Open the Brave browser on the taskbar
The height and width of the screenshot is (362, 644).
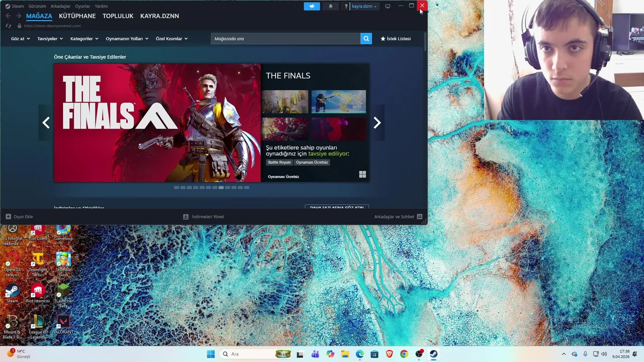pyautogui.click(x=389, y=354)
